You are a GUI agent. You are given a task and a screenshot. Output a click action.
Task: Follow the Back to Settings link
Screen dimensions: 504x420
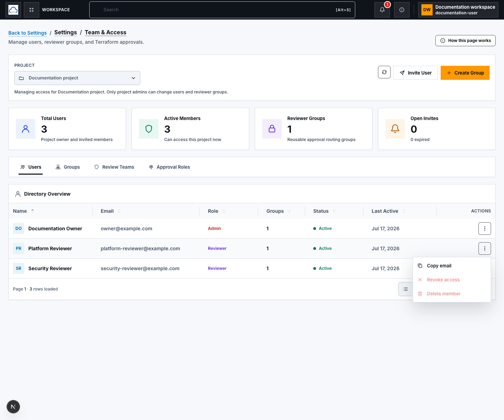27,33
